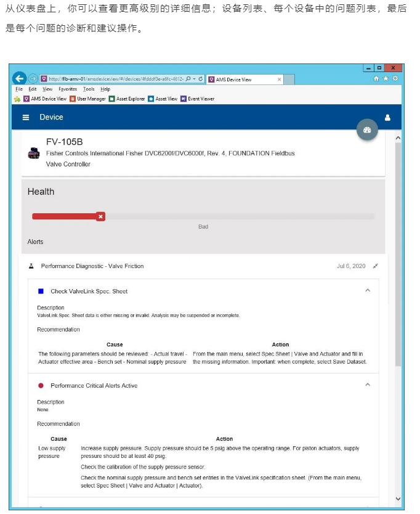This screenshot has height=514, width=420.
Task: Click blue square beside Check ValveLink Spec. Sheet
Action: pyautogui.click(x=41, y=291)
